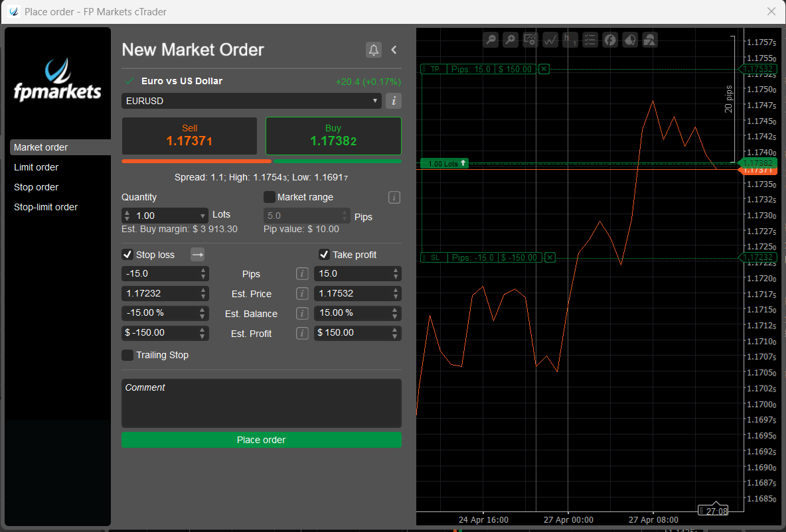Show Est. Price info icon
The width and height of the screenshot is (786, 532).
[302, 294]
